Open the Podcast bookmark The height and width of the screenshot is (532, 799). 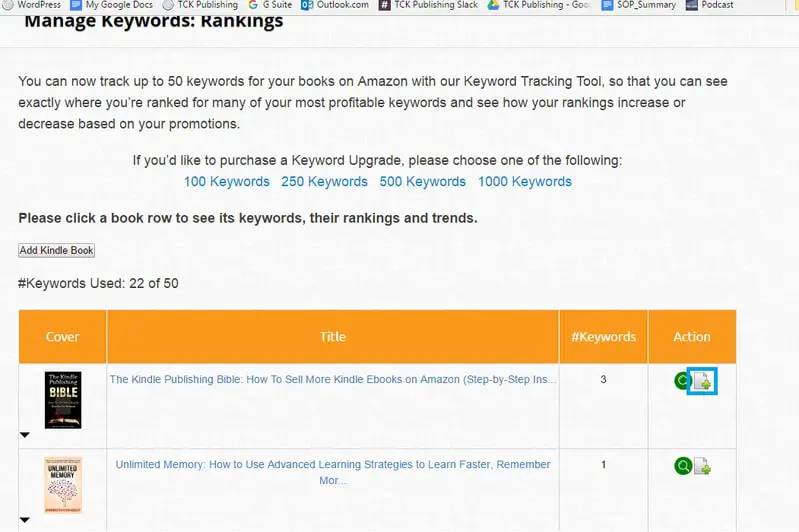pyautogui.click(x=710, y=5)
